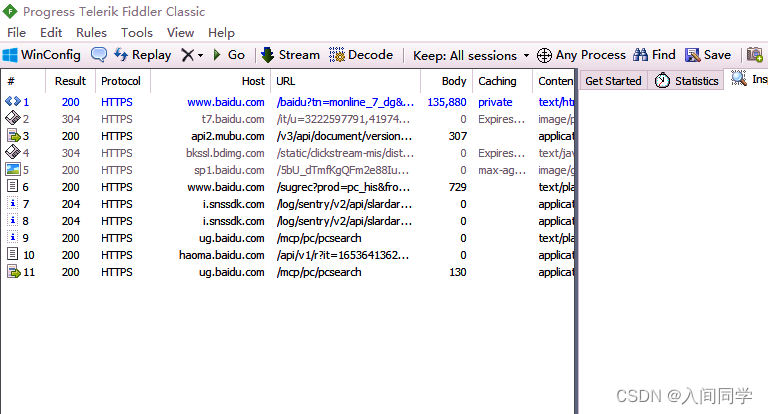Open the Help menu

221,33
